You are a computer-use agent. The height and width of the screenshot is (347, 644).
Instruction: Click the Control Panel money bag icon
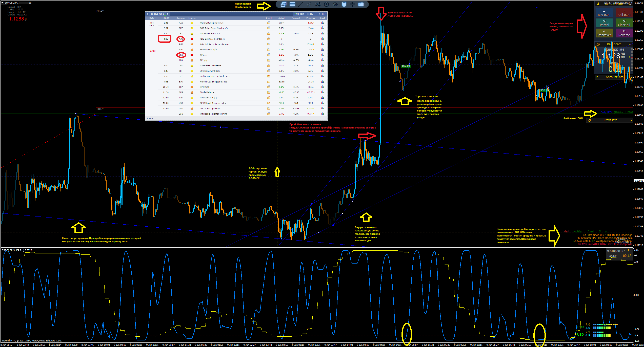tap(598, 4)
